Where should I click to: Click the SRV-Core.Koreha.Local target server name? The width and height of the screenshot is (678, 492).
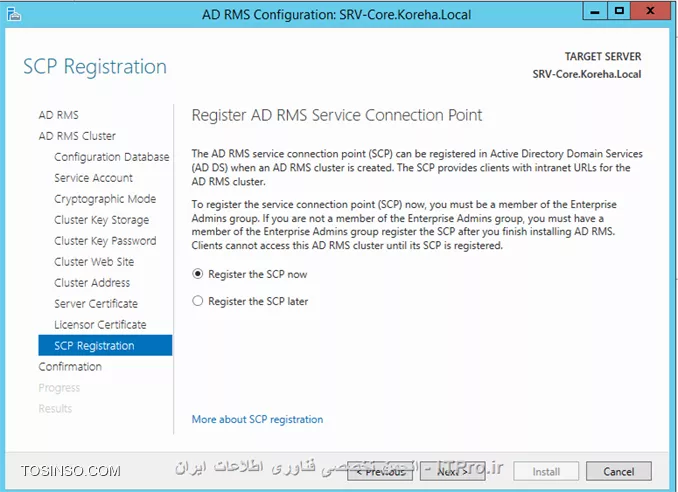(587, 74)
